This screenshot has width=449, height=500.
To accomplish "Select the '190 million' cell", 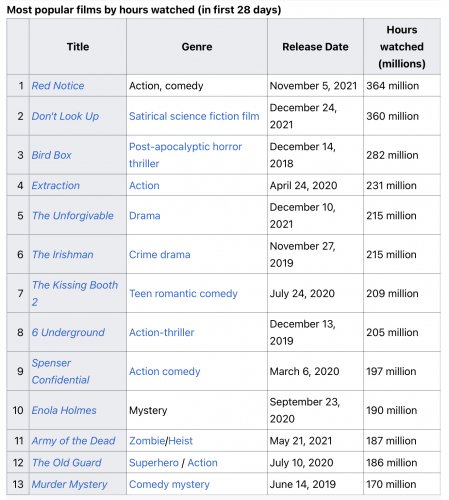I will click(402, 410).
